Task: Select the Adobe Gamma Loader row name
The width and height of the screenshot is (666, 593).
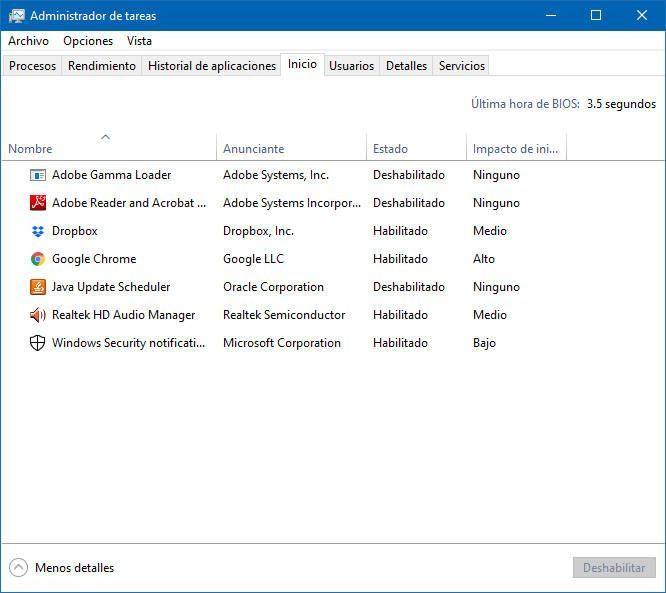Action: click(111, 175)
